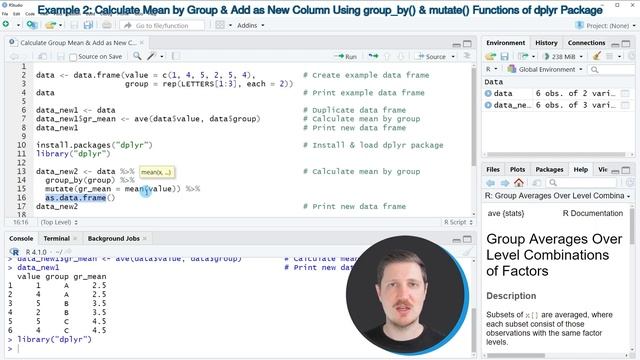Click Save All Documents icon in main toolbar
This screenshot has width=640, height=360.
tap(88, 25)
